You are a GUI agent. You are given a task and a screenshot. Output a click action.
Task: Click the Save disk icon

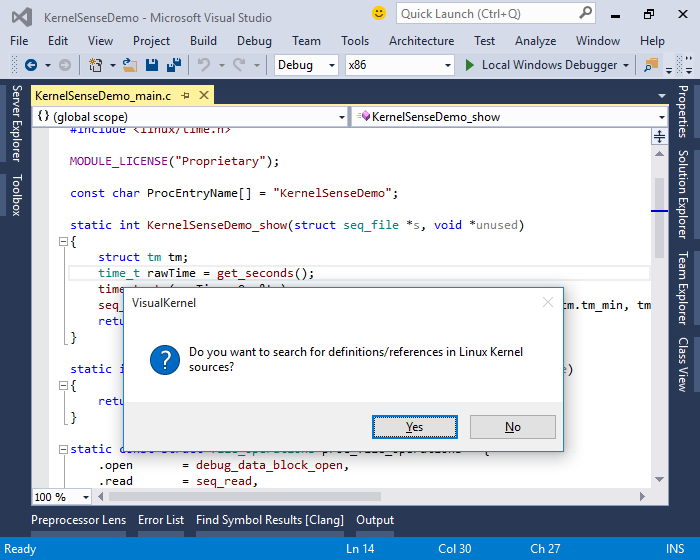click(152, 65)
